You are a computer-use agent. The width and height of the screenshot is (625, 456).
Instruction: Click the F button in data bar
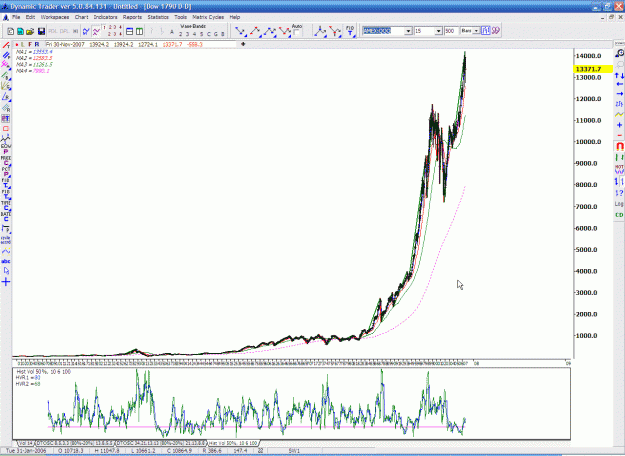29,44
